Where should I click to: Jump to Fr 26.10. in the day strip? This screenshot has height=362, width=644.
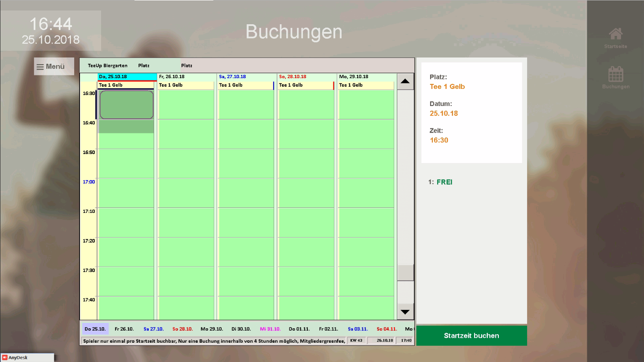coord(124,329)
